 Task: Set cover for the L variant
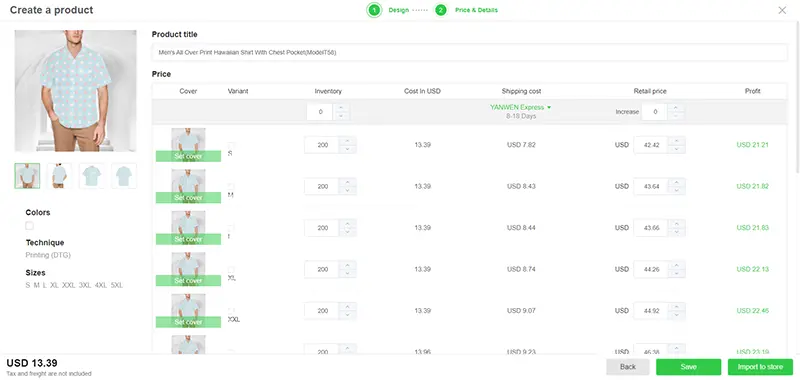[188, 239]
